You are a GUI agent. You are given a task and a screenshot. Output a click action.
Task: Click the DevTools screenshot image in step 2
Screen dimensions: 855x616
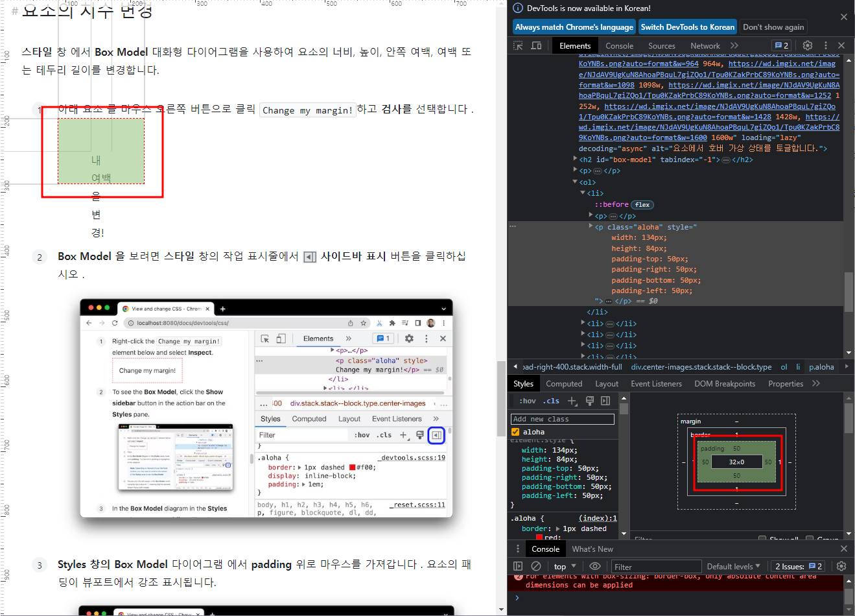click(266, 408)
